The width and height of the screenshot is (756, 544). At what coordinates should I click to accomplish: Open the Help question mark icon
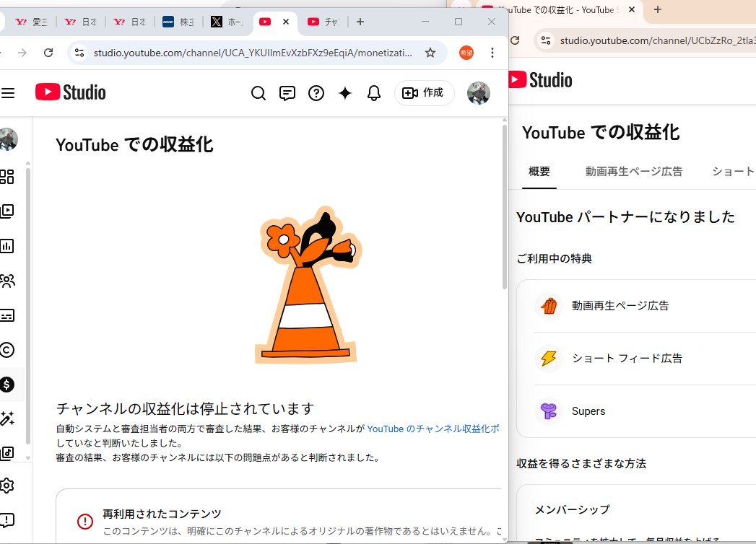[x=316, y=93]
